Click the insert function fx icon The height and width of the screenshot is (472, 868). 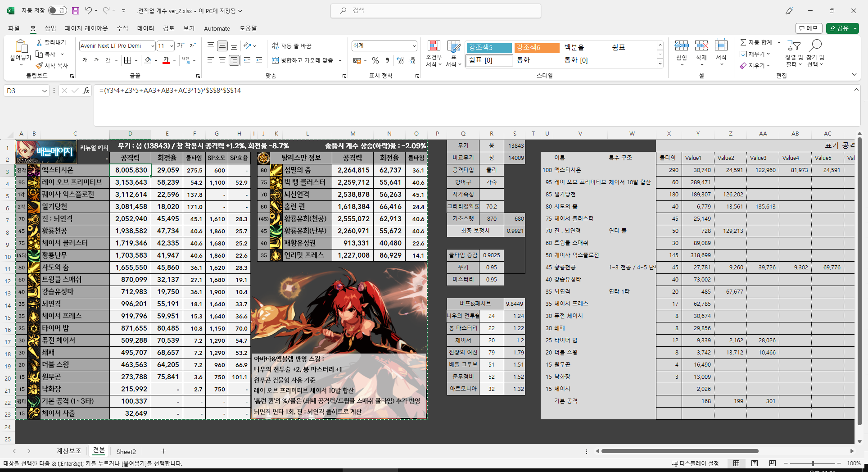pyautogui.click(x=86, y=91)
